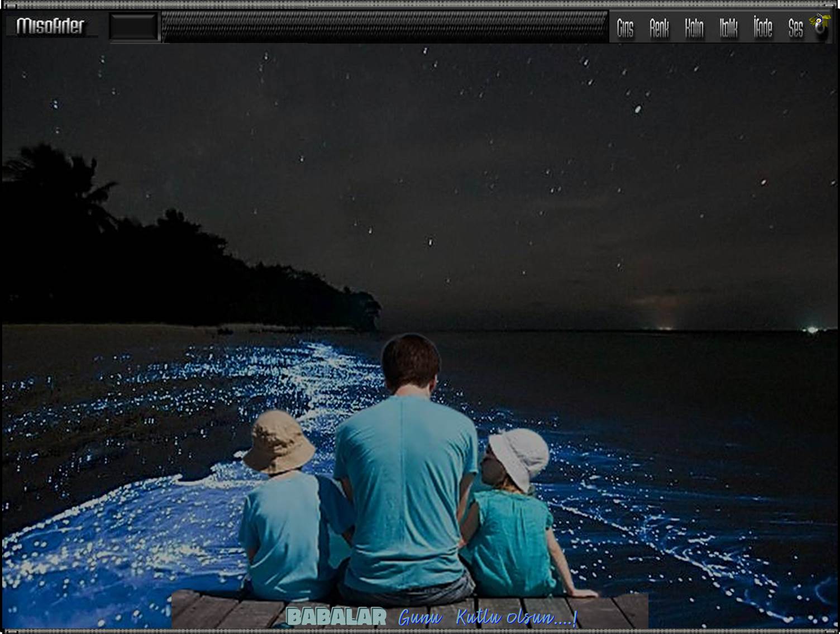Toggle İtalik italic text formatting
Screen dimensions: 840x634
point(728,27)
